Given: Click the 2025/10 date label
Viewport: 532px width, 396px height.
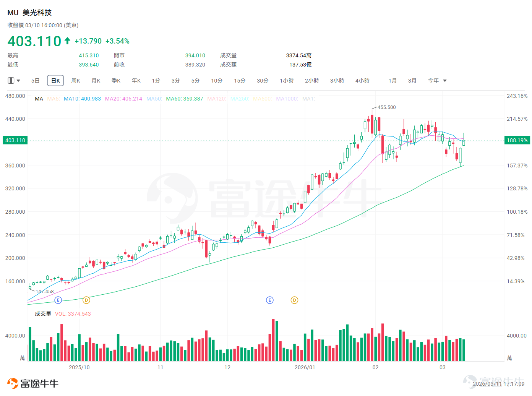Looking at the screenshot, I should click(79, 367).
